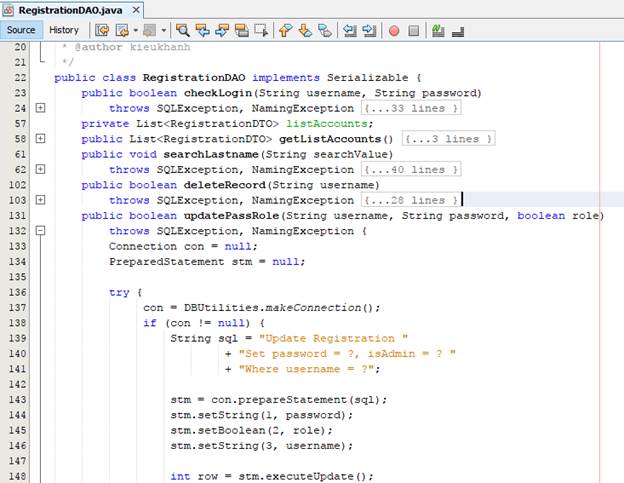Click the 'deleteRecord' method name
This screenshot has height=483, width=624.
(x=224, y=185)
